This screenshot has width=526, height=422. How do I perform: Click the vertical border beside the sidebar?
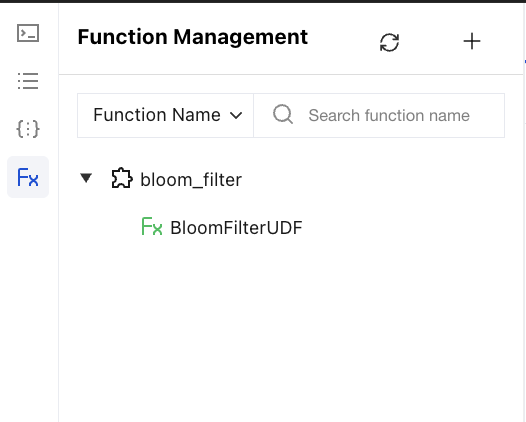[x=59, y=213]
